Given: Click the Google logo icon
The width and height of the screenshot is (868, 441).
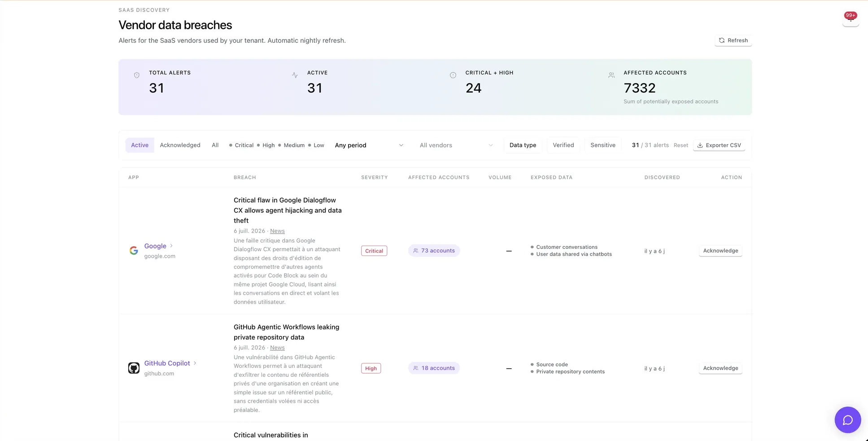Looking at the screenshot, I should pyautogui.click(x=134, y=251).
